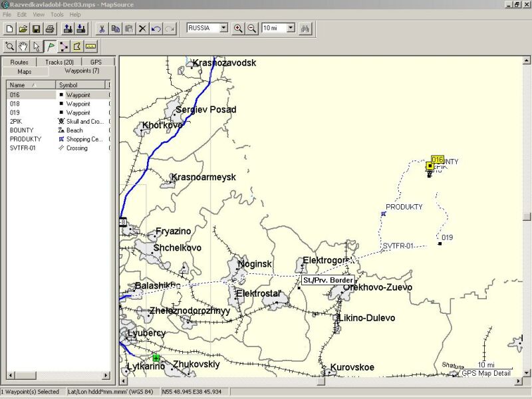Open the Tools menu
532x399 pixels.
(x=57, y=15)
